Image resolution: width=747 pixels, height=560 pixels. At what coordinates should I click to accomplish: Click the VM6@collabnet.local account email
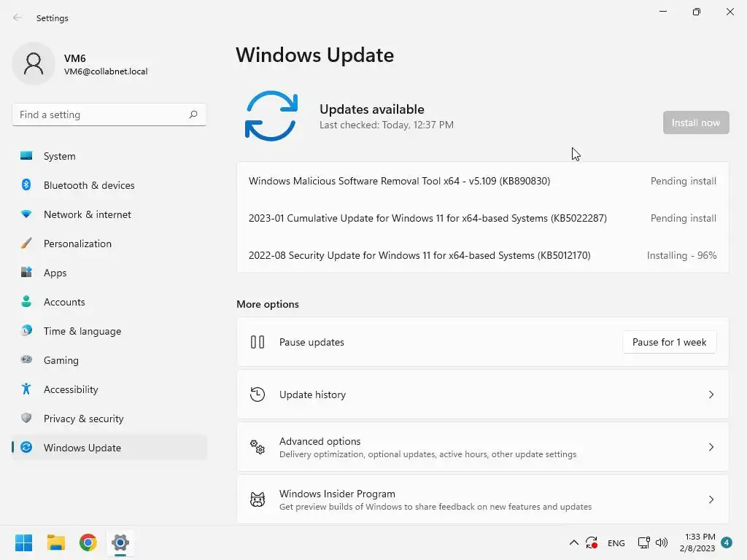[106, 71]
